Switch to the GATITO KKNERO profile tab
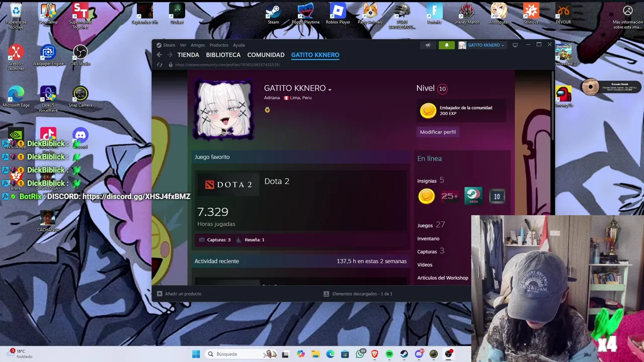Screen dimensions: 644x362 [x=315, y=55]
